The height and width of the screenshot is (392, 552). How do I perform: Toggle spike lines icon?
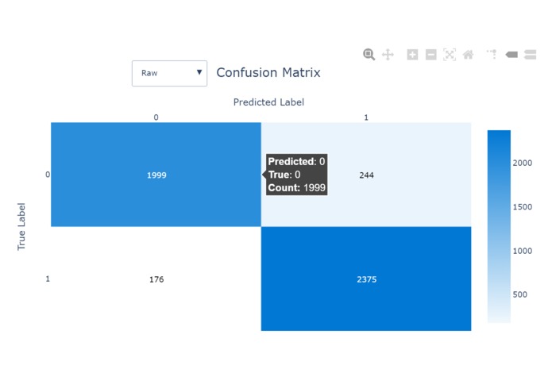pos(492,54)
